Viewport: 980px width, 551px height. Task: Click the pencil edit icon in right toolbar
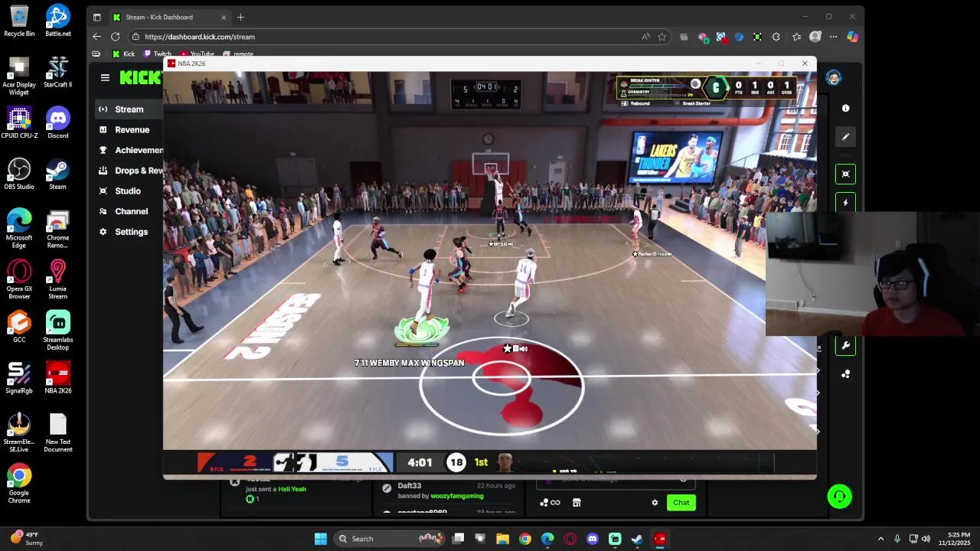[x=845, y=137]
